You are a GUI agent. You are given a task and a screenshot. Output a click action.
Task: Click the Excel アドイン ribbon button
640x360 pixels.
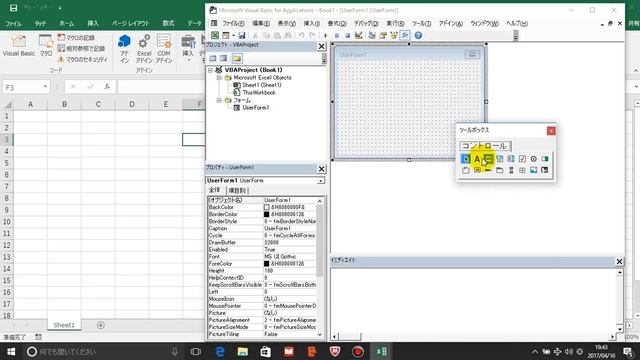tap(144, 49)
